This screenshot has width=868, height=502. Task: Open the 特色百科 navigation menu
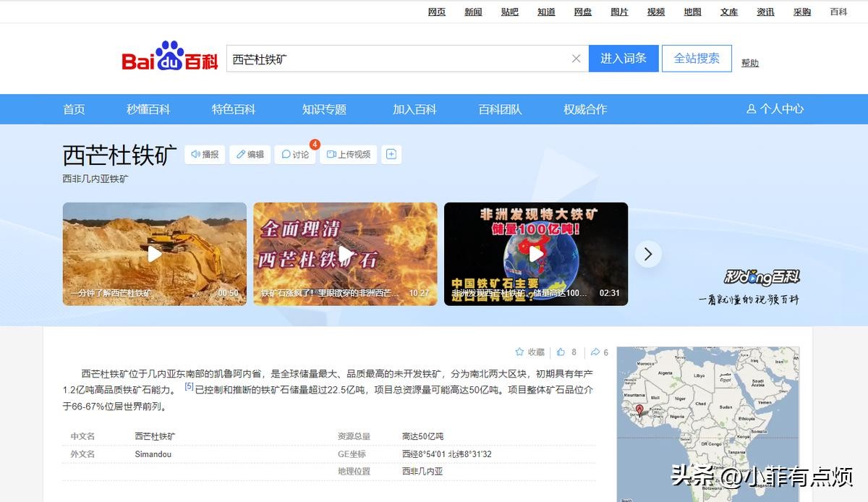point(234,109)
